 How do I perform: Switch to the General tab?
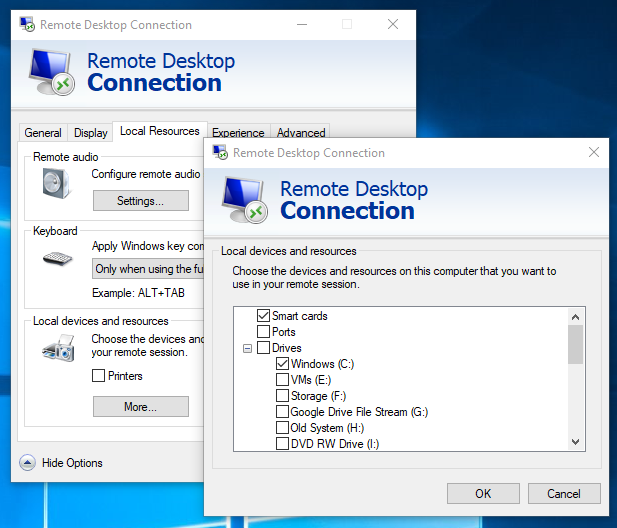point(43,133)
